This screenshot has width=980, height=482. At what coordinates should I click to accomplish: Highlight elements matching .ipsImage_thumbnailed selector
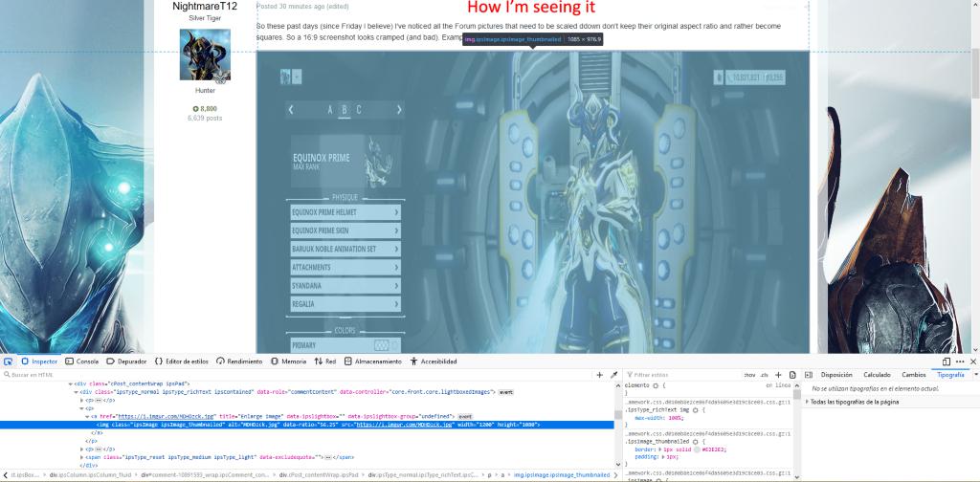tap(695, 442)
